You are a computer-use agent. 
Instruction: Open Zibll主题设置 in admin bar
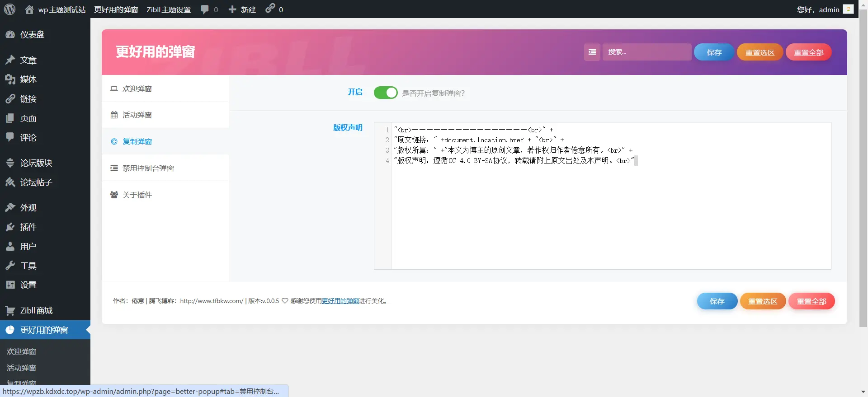coord(169,9)
